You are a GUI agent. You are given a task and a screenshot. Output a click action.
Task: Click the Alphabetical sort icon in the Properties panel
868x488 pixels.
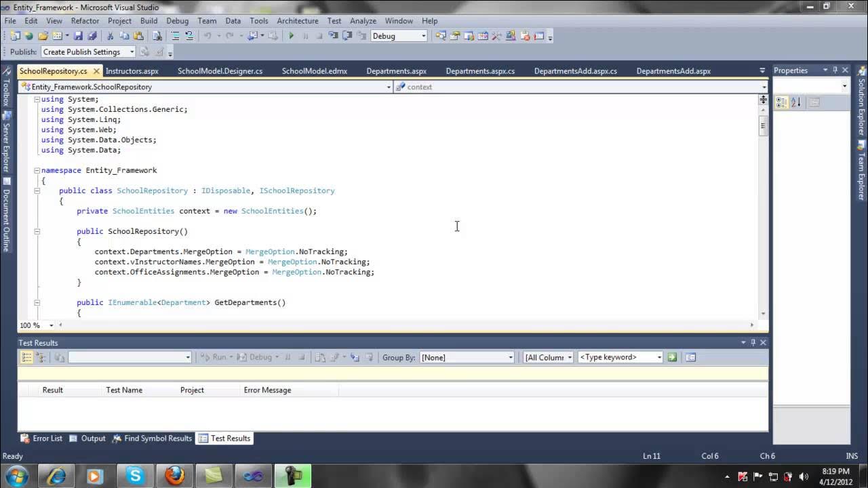pos(796,102)
